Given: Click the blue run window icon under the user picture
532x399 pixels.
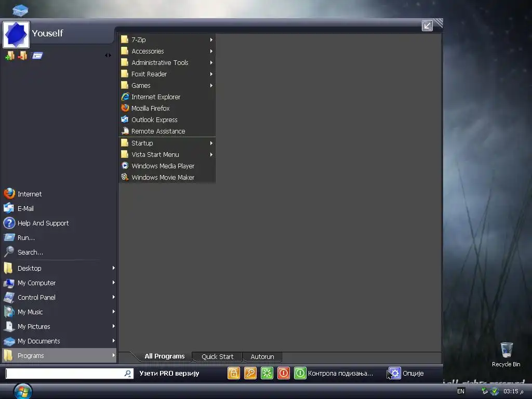Looking at the screenshot, I should coord(37,55).
